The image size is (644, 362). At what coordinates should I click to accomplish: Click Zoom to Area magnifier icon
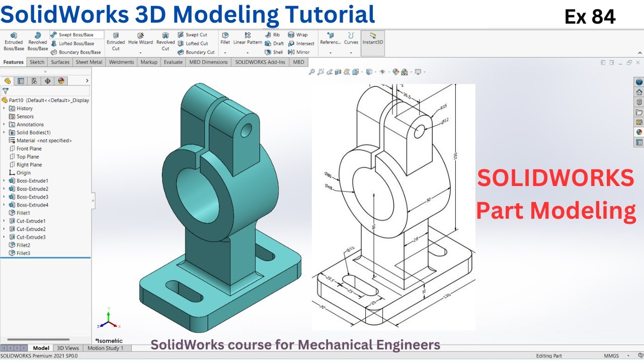coord(320,72)
